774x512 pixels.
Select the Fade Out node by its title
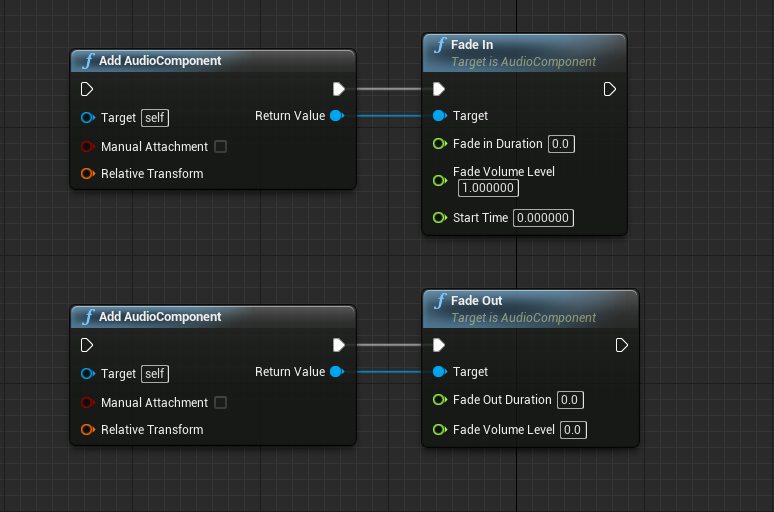tap(477, 301)
